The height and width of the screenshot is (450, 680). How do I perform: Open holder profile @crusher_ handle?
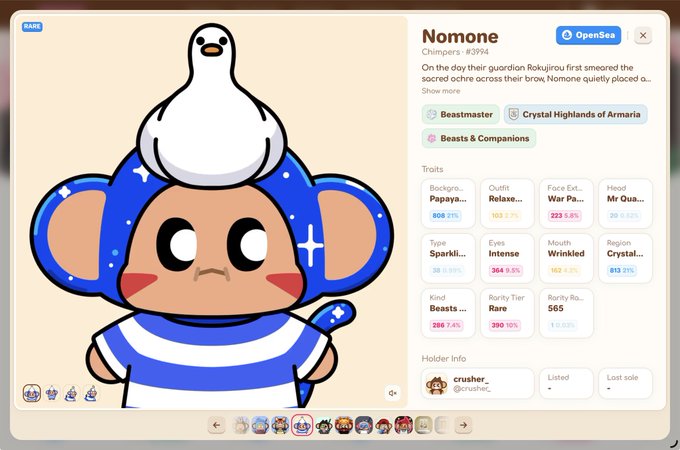(472, 388)
